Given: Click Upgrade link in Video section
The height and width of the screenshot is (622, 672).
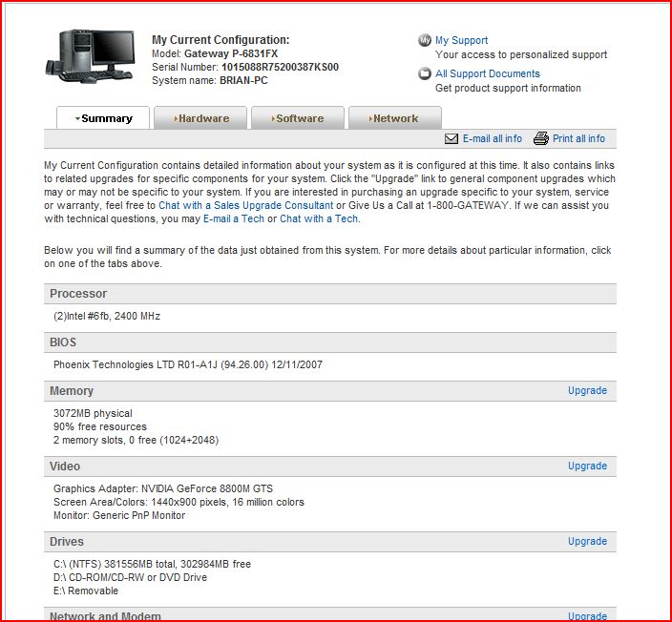Looking at the screenshot, I should pos(587,466).
